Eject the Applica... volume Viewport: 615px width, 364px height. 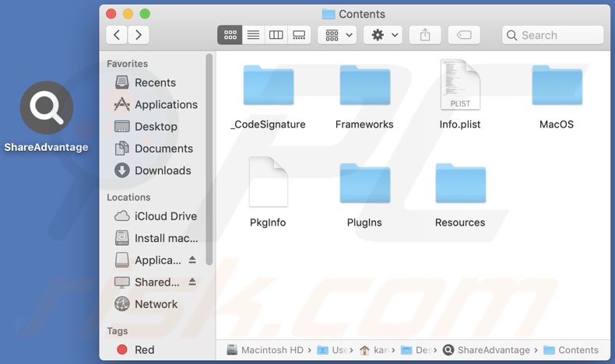[192, 259]
